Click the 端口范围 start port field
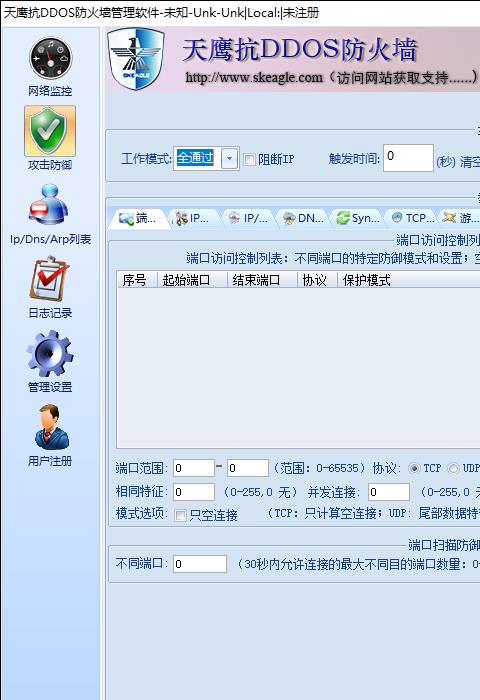 click(x=194, y=468)
